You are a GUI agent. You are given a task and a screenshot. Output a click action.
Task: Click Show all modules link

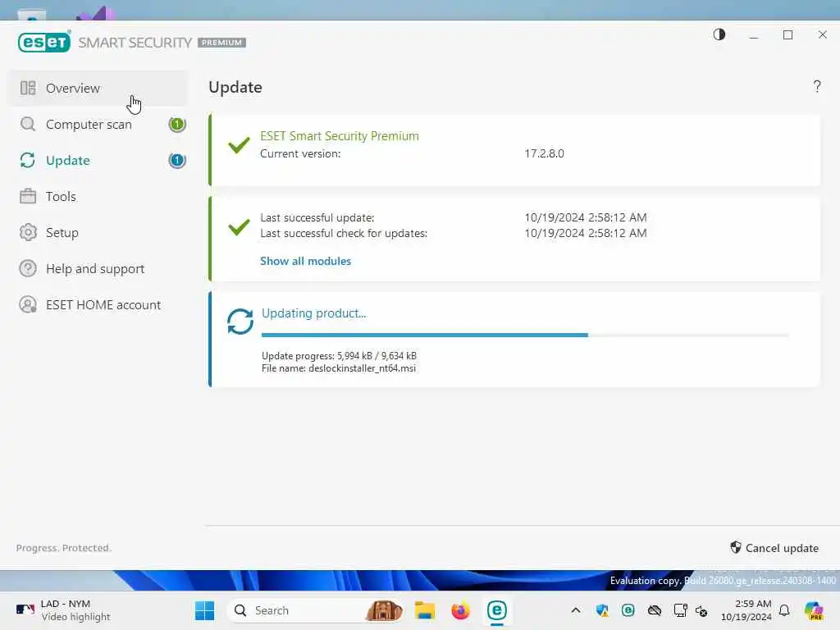[x=305, y=261]
